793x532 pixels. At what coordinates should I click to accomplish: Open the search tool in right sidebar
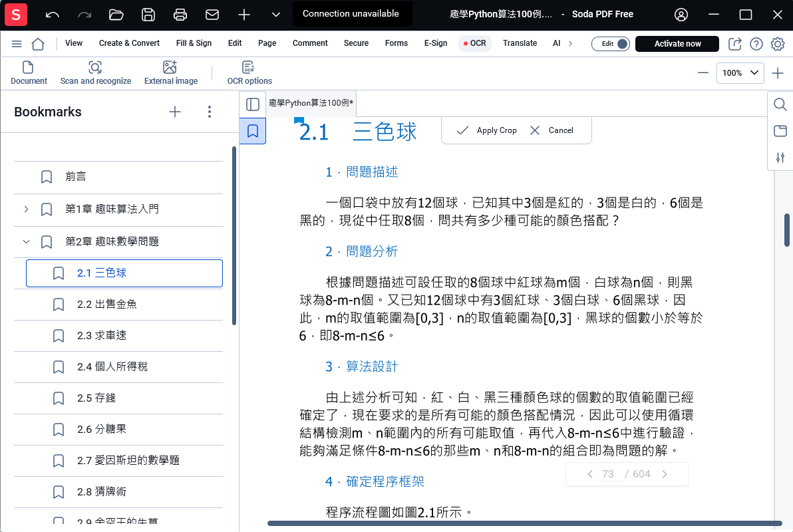coord(780,104)
